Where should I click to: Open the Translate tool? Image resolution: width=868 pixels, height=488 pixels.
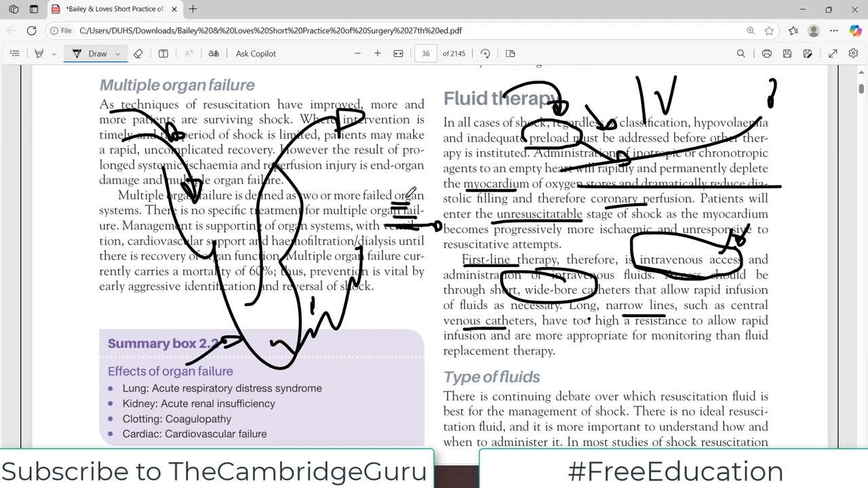[x=214, y=54]
